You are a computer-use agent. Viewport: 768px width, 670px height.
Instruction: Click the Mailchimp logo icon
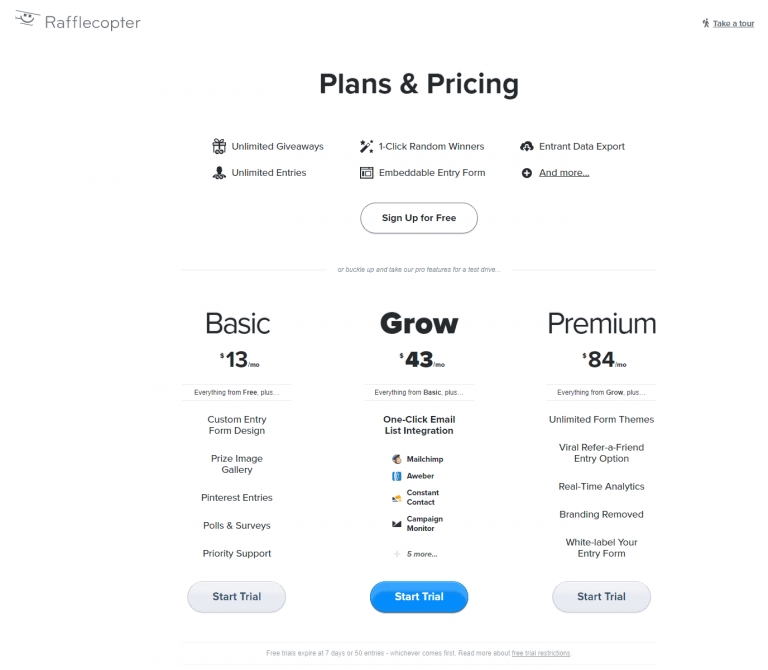(x=397, y=459)
